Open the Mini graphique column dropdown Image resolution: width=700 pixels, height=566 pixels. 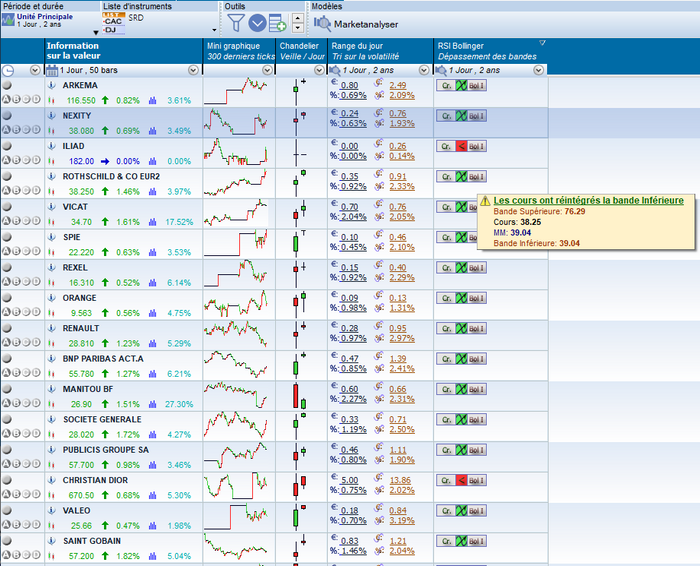click(x=267, y=70)
